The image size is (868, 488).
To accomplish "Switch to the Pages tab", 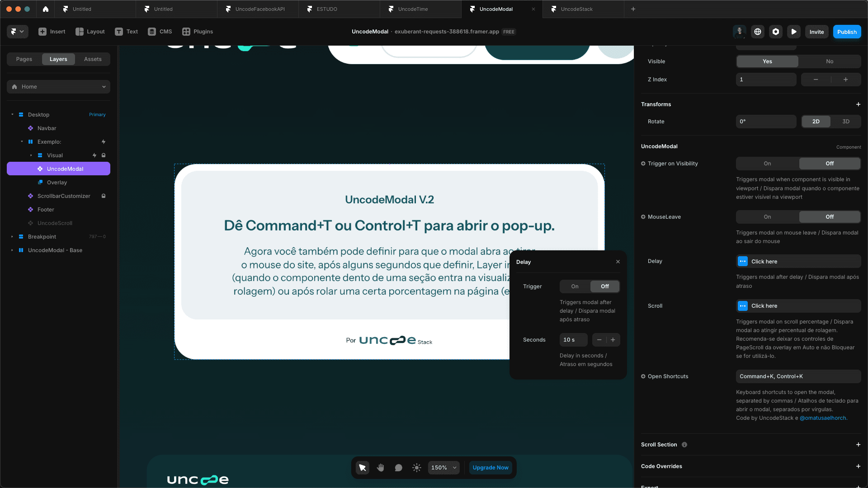I will (x=24, y=59).
